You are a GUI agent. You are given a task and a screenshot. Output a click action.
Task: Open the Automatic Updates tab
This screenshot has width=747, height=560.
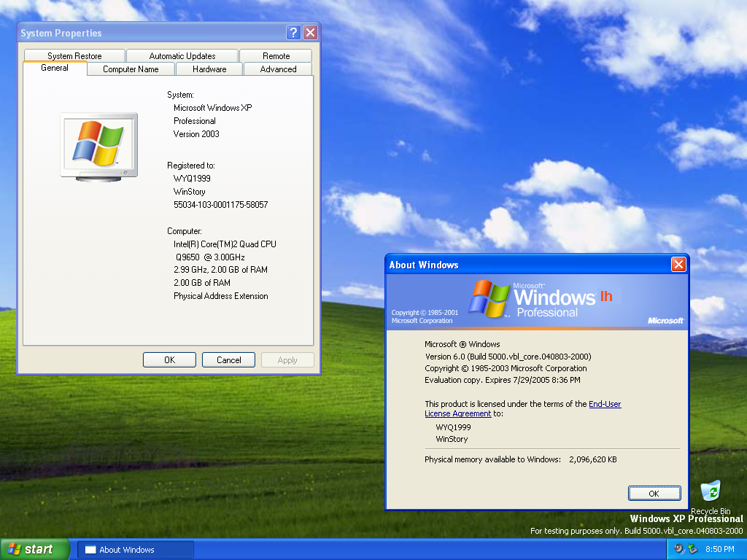[182, 56]
